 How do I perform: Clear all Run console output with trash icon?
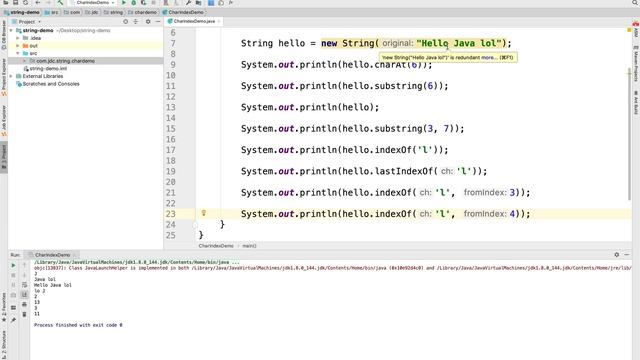pos(24,314)
